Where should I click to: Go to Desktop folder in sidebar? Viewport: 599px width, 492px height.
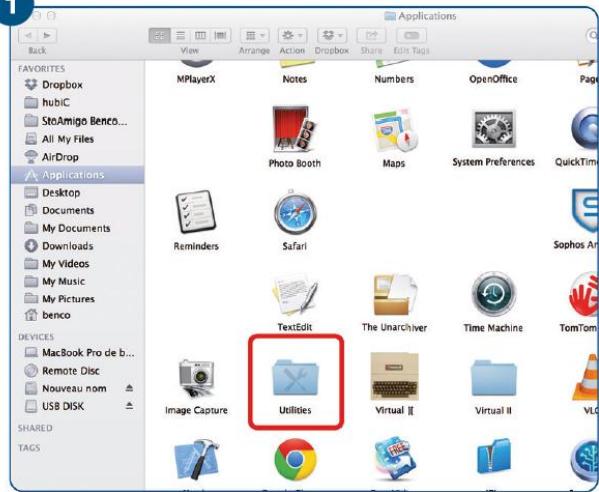[x=78, y=193]
